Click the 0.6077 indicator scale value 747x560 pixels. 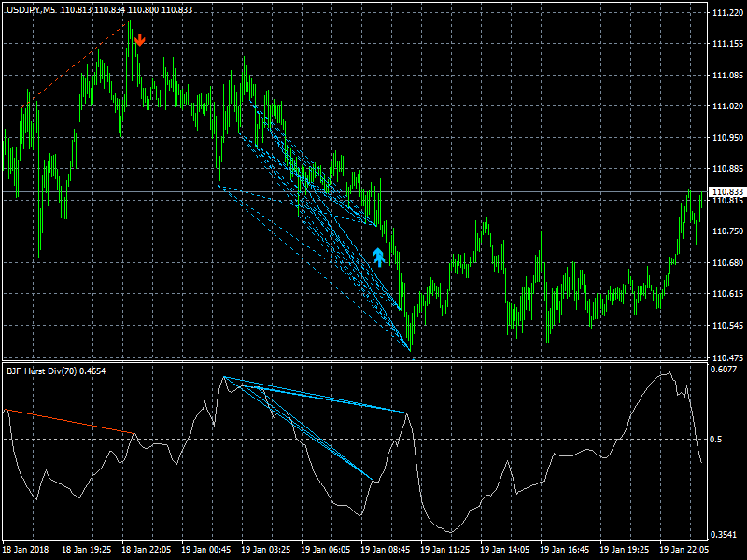[723, 369]
